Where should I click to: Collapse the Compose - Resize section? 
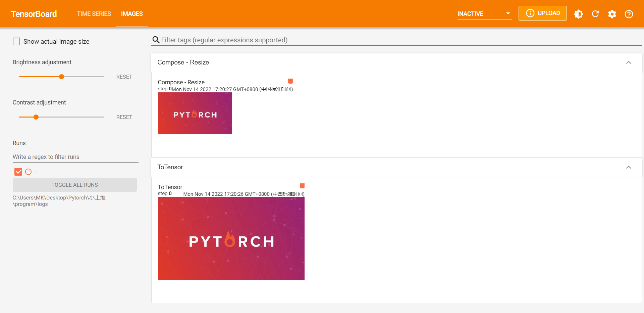click(x=629, y=62)
